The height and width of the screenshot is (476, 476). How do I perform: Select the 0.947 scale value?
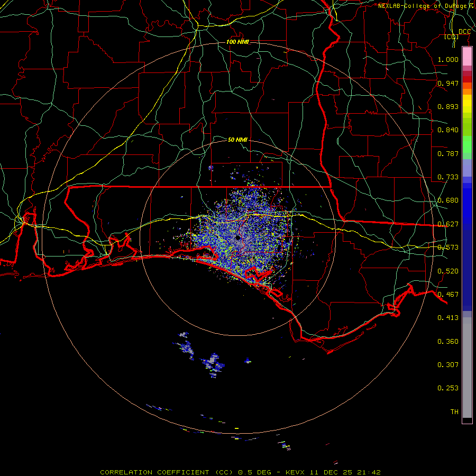click(x=448, y=83)
